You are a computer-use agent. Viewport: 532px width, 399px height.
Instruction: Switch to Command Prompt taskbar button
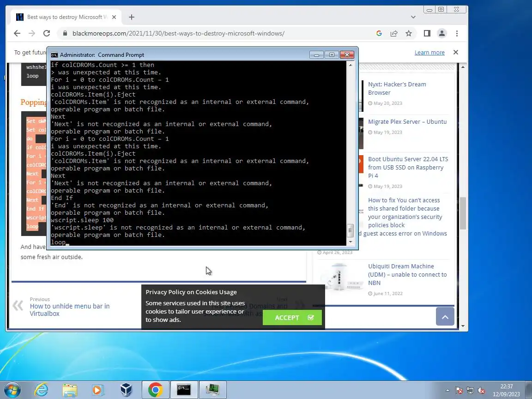click(184, 390)
